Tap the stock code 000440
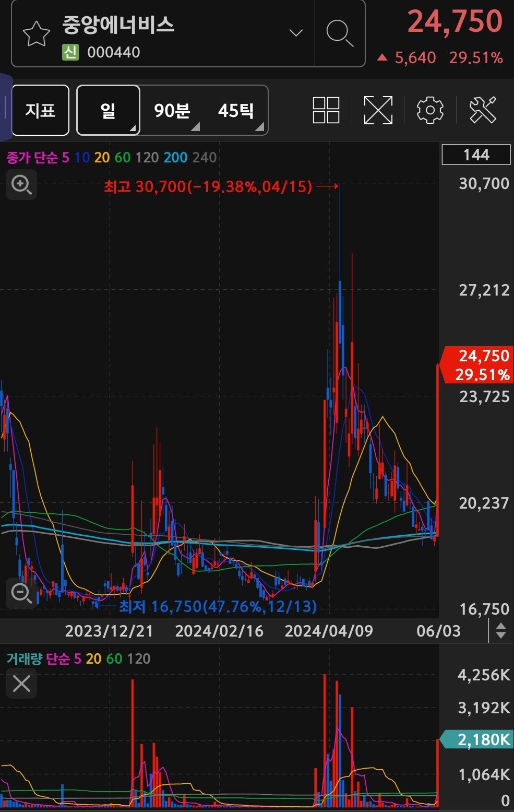 [x=114, y=52]
